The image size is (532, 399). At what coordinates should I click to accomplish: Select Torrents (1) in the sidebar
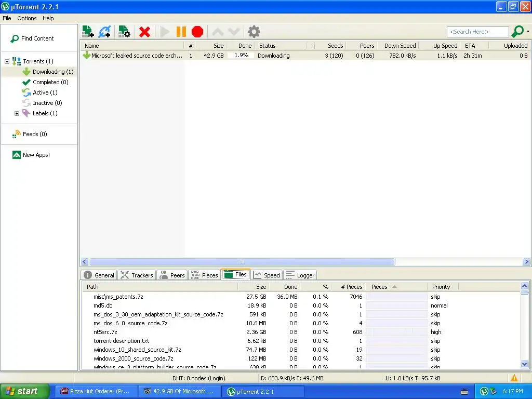tap(33, 61)
